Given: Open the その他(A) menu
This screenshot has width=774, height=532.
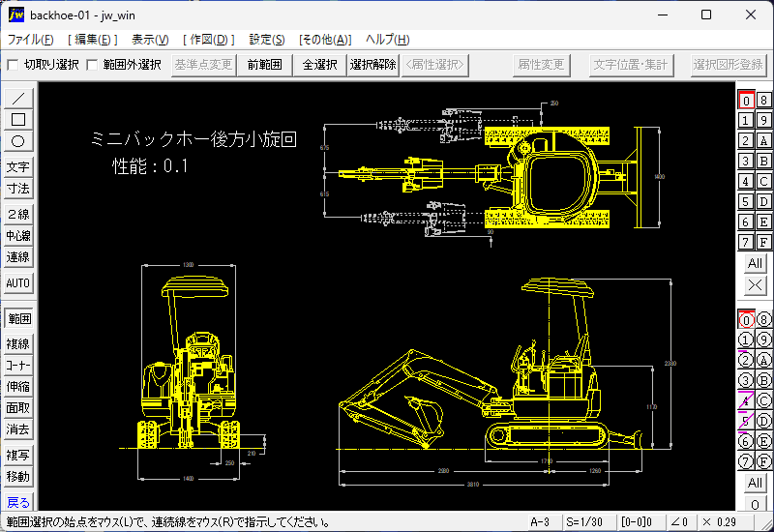Looking at the screenshot, I should pos(325,40).
